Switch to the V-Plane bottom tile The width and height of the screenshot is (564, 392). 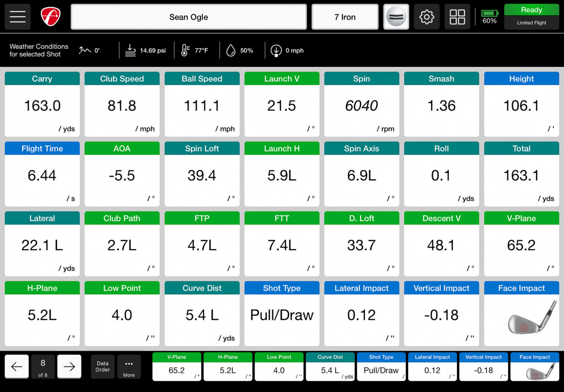[177, 366]
